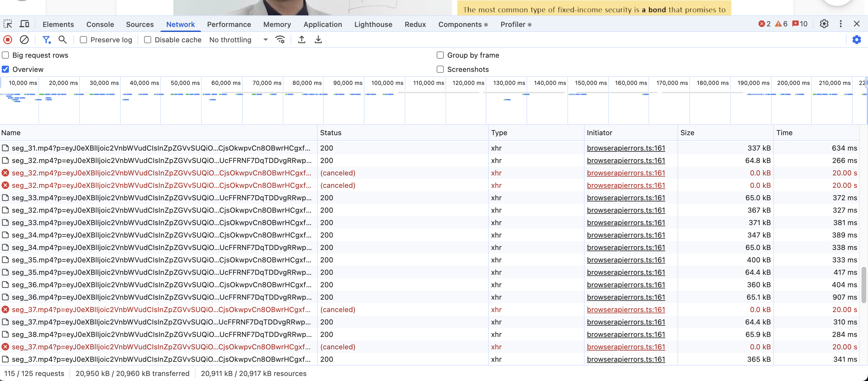Toggle the device toolbar icon

[24, 24]
